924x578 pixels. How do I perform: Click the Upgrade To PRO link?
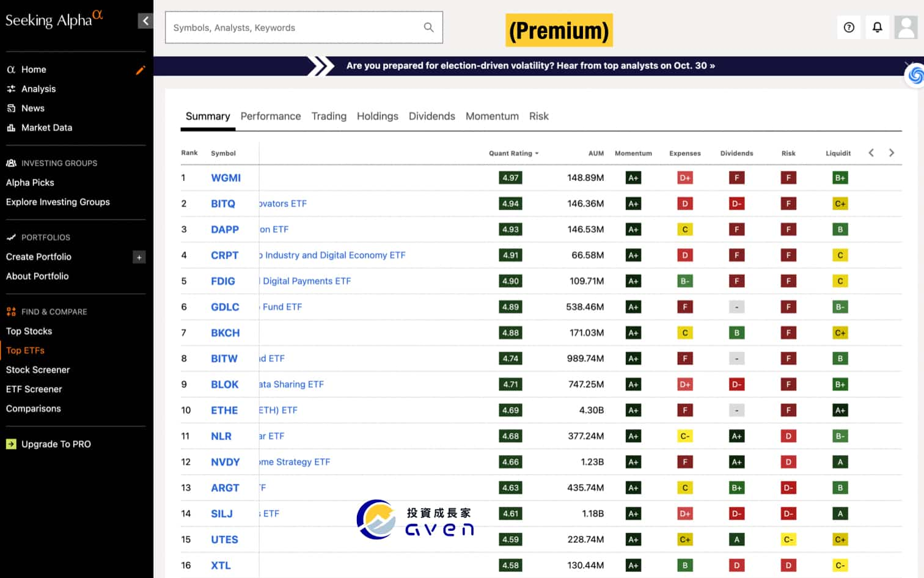[56, 444]
